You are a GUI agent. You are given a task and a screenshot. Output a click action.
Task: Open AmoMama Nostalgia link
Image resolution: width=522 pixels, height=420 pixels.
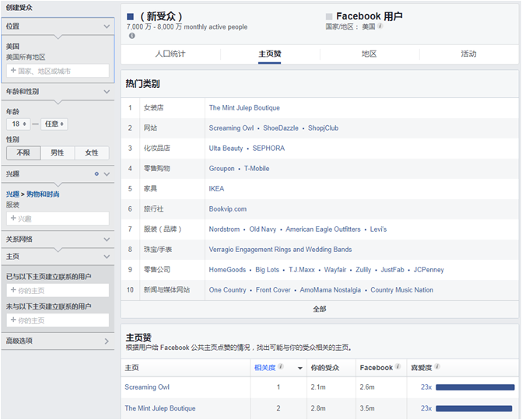click(331, 290)
